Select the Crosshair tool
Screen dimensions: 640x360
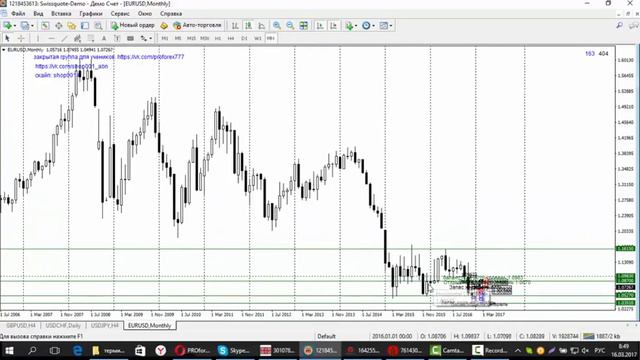pos(21,38)
